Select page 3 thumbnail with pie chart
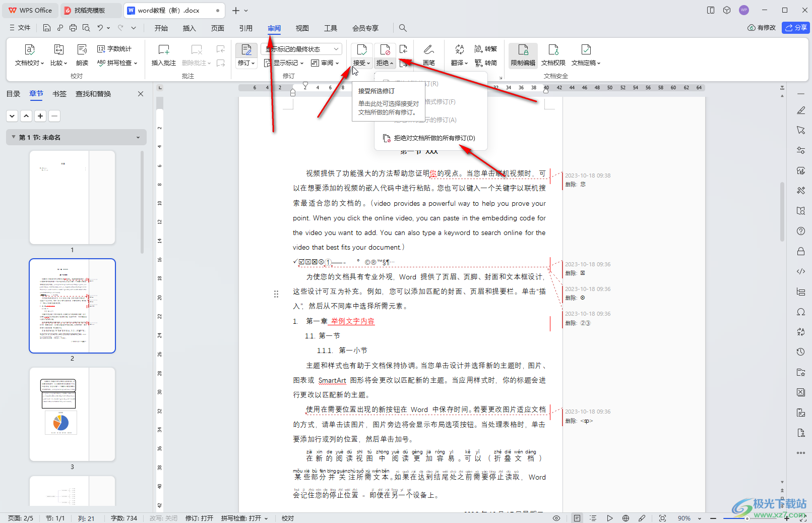Screen dimensions: 812x523 coord(72,414)
